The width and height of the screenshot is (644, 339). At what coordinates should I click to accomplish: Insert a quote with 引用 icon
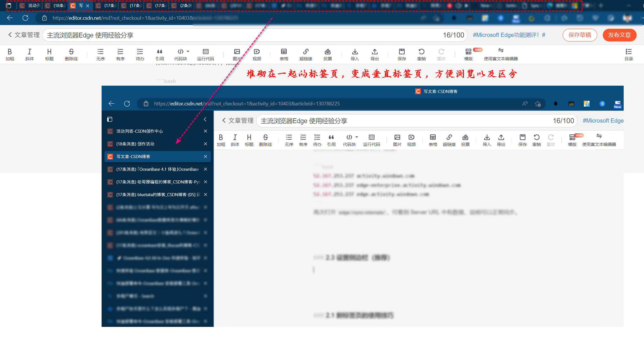point(159,52)
